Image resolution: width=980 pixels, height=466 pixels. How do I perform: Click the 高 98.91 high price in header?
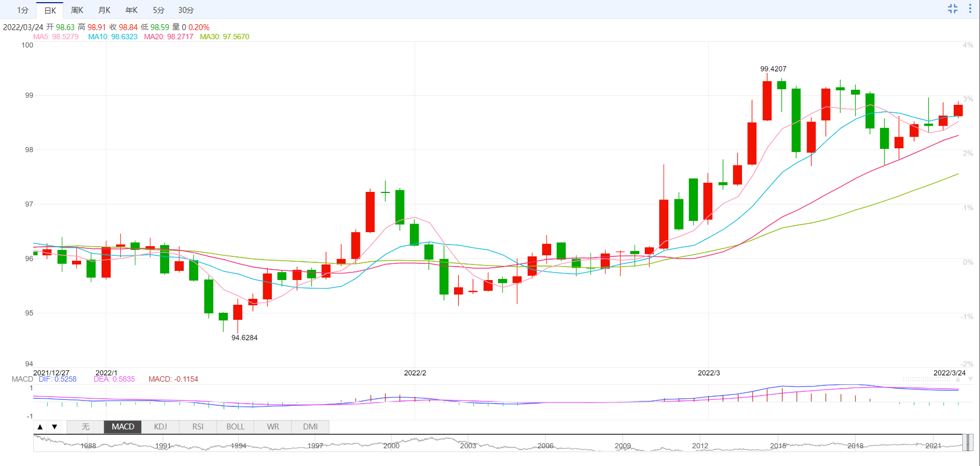(92, 27)
